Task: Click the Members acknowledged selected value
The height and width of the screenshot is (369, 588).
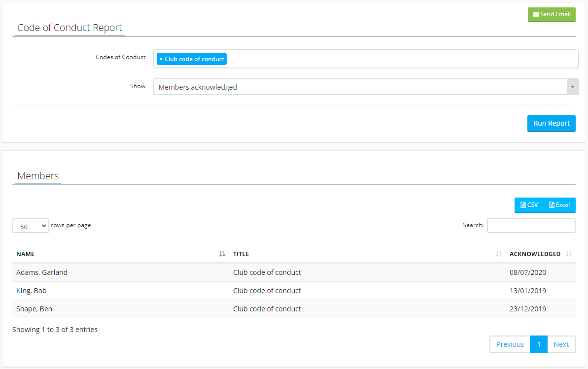Action: coord(198,87)
